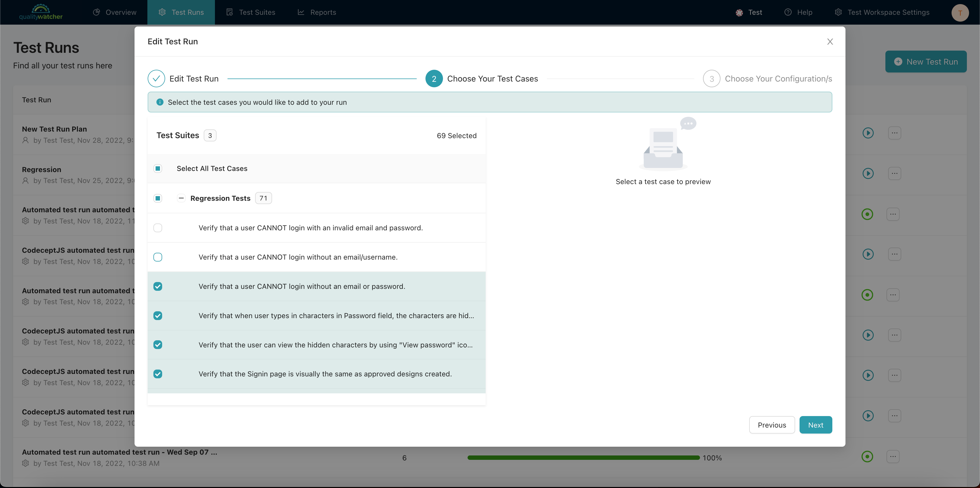Viewport: 980px width, 488px height.
Task: Click the Help question mark icon
Action: point(788,12)
